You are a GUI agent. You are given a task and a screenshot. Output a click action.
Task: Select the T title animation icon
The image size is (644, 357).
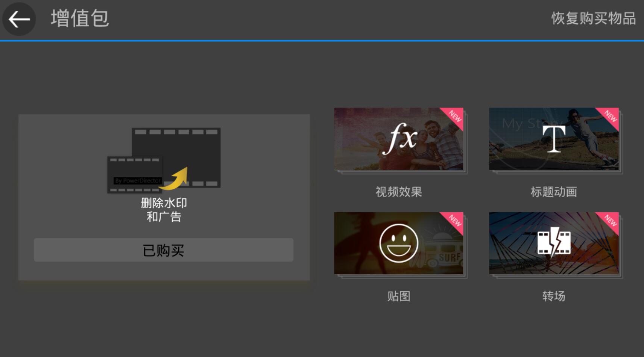[554, 139]
